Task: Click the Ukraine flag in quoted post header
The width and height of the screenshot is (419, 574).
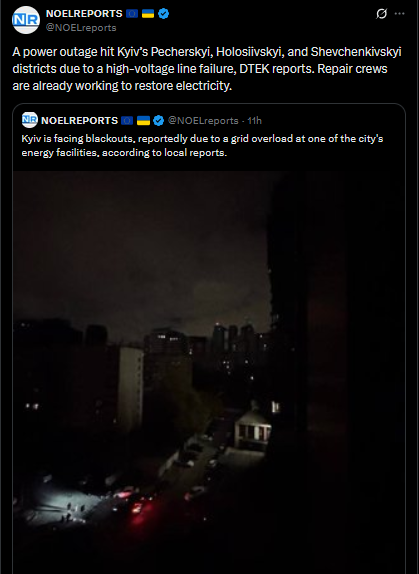Action: (143, 120)
